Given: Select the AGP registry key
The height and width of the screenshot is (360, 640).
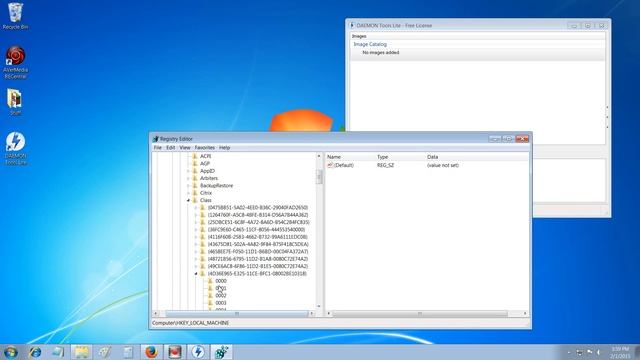Looking at the screenshot, I should click(205, 164).
